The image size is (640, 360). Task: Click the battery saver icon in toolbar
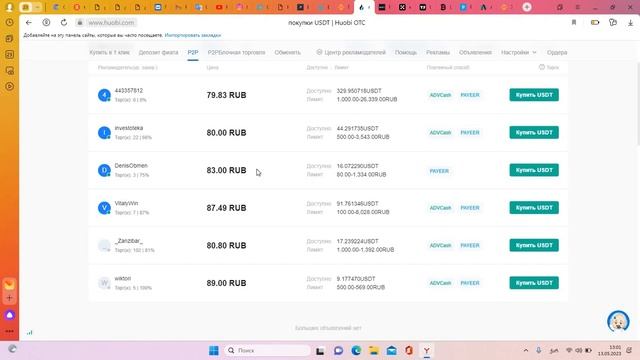[x=595, y=23]
